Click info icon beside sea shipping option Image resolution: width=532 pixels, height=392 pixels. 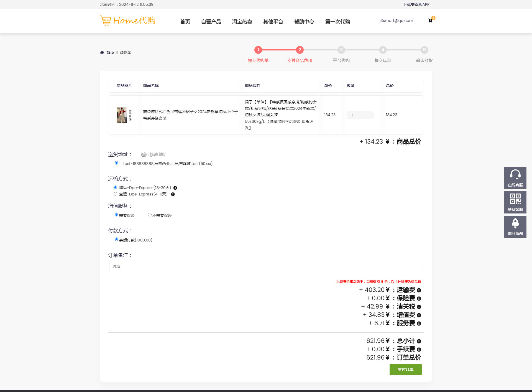pos(175,188)
